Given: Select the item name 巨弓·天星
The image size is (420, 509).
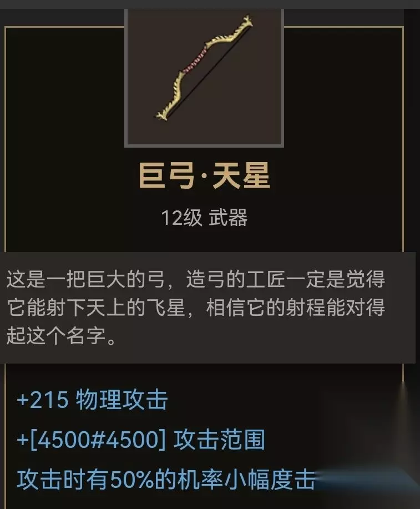Looking at the screenshot, I should coord(204,175).
